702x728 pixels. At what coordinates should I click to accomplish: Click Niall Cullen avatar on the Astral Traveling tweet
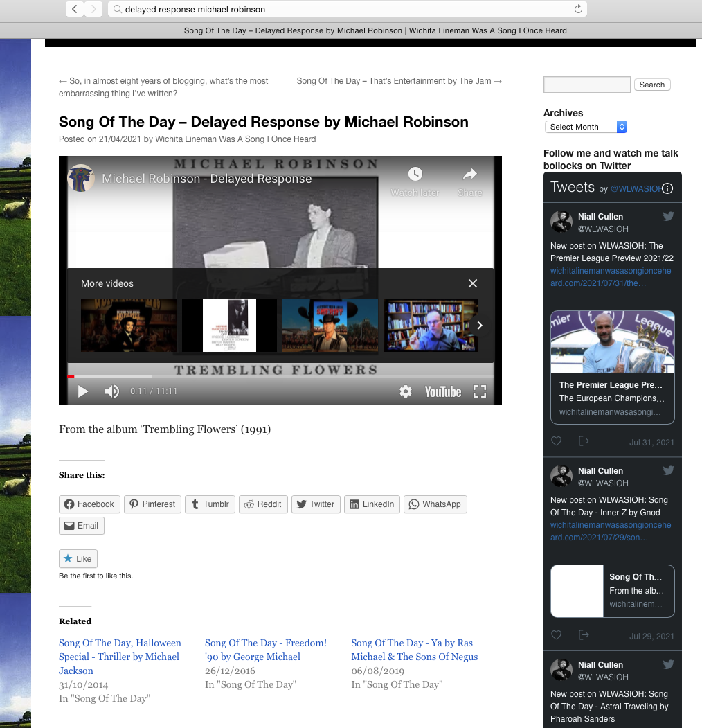[561, 670]
